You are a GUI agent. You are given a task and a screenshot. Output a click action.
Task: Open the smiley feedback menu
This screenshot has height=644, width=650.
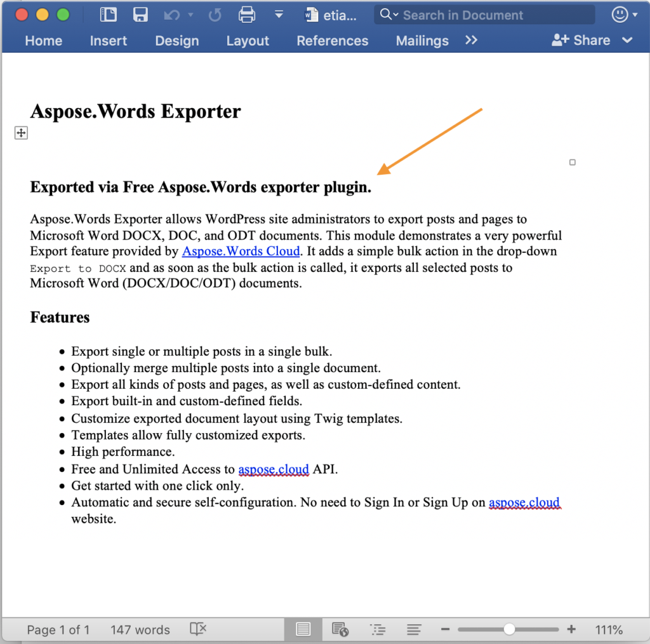(x=625, y=15)
